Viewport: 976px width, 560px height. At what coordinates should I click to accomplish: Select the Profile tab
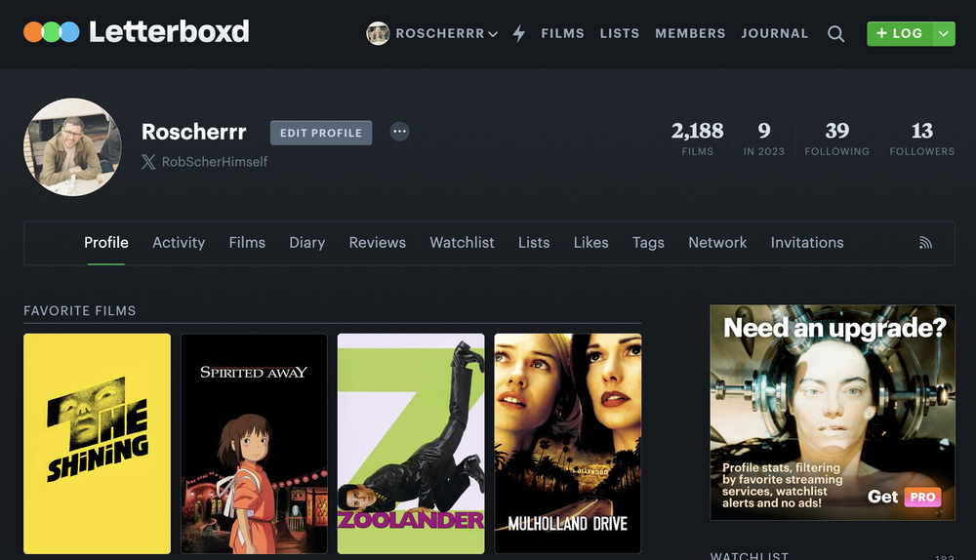click(106, 243)
